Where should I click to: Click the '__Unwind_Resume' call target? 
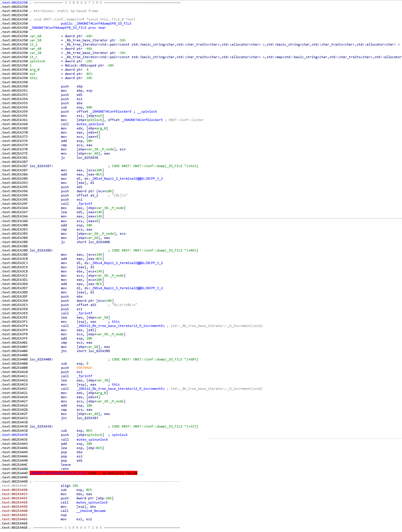coord(91,511)
